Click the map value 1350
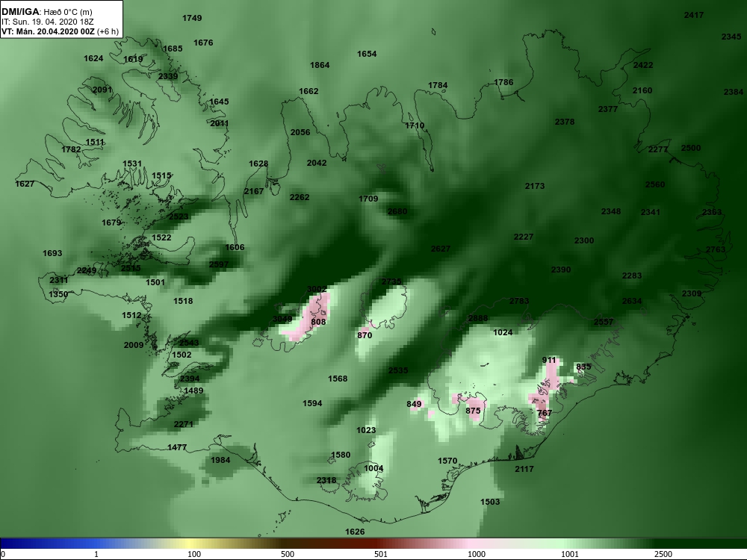 58,294
